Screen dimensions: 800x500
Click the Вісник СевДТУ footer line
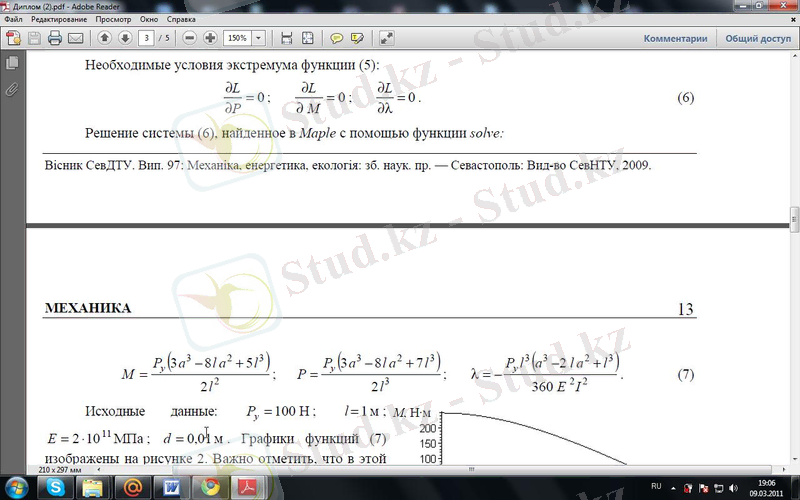(348, 165)
